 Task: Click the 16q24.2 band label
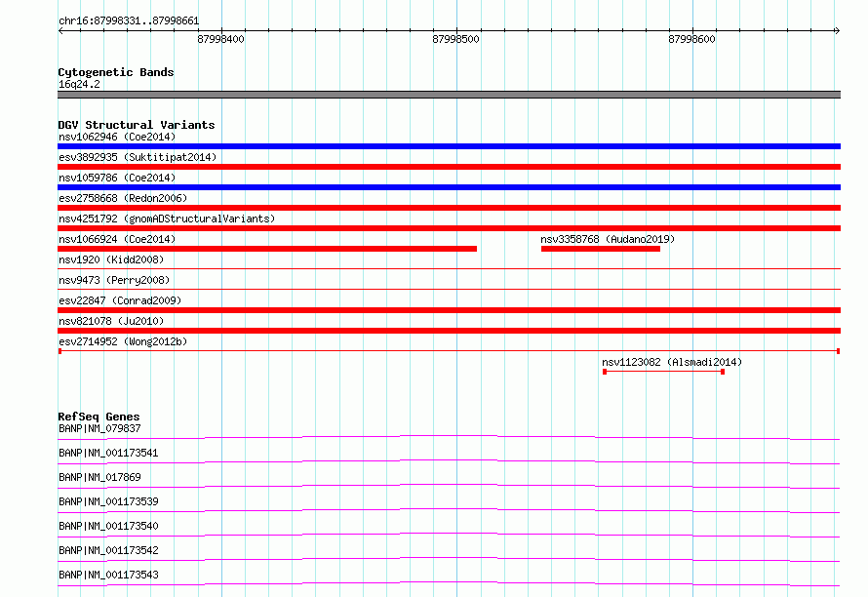tap(79, 84)
